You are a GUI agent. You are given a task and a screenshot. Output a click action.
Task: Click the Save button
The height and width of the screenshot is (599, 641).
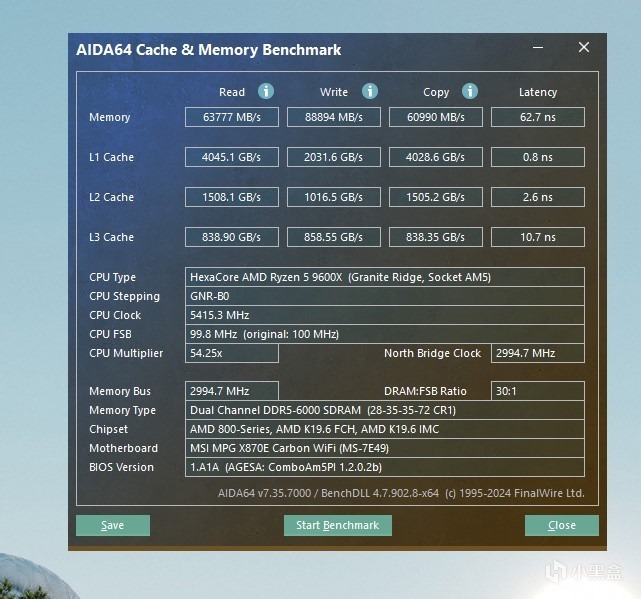click(x=113, y=525)
